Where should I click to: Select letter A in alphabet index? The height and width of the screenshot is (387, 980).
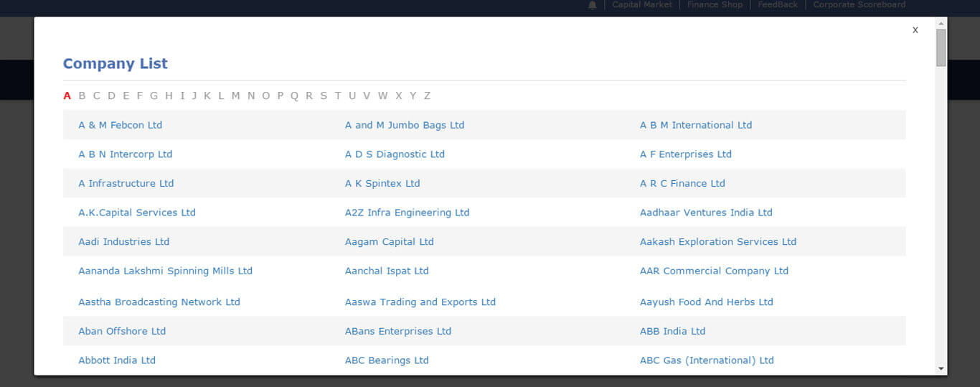(x=67, y=95)
